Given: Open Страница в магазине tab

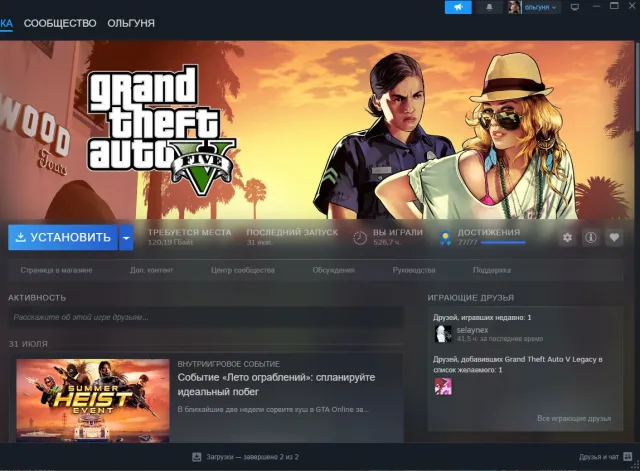Looking at the screenshot, I should pyautogui.click(x=56, y=270).
